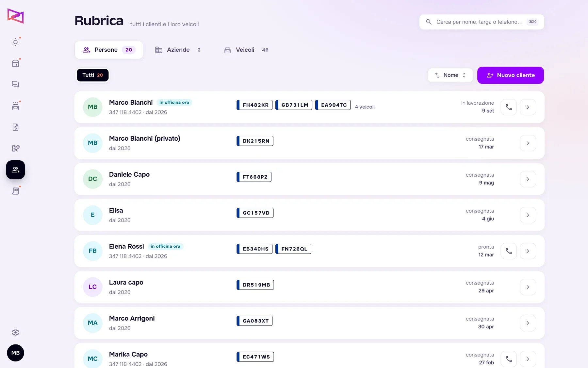Click the Daniele Capo name
This screenshot has height=368, width=588.
[129, 174]
